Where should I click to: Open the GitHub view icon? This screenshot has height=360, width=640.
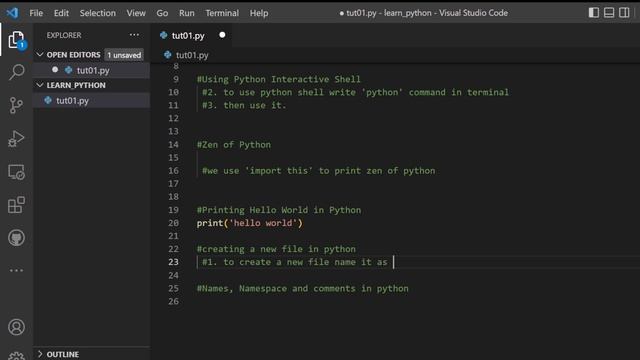pyautogui.click(x=16, y=238)
